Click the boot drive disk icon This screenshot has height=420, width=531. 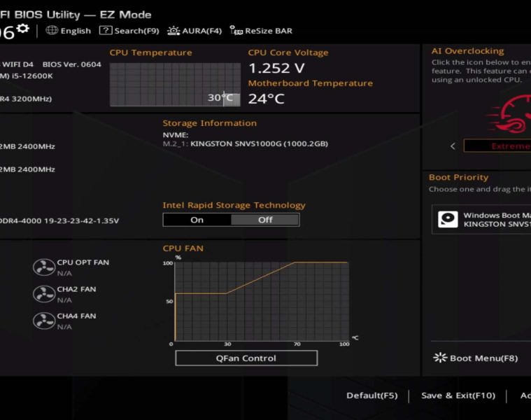pyautogui.click(x=448, y=219)
